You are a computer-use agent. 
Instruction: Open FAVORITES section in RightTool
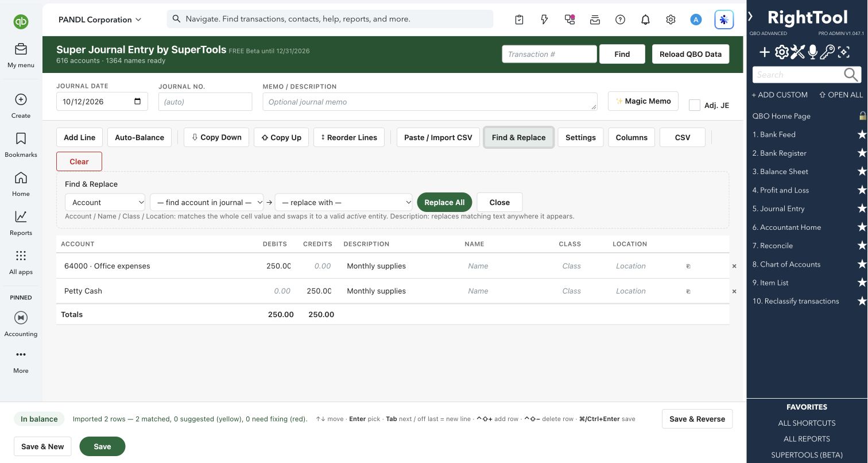click(x=807, y=407)
